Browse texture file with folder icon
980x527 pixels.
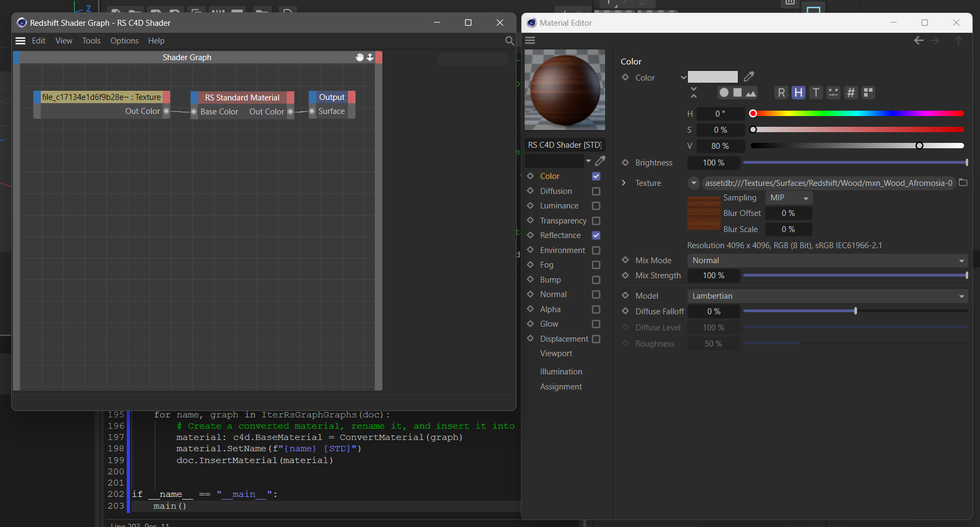tap(963, 183)
